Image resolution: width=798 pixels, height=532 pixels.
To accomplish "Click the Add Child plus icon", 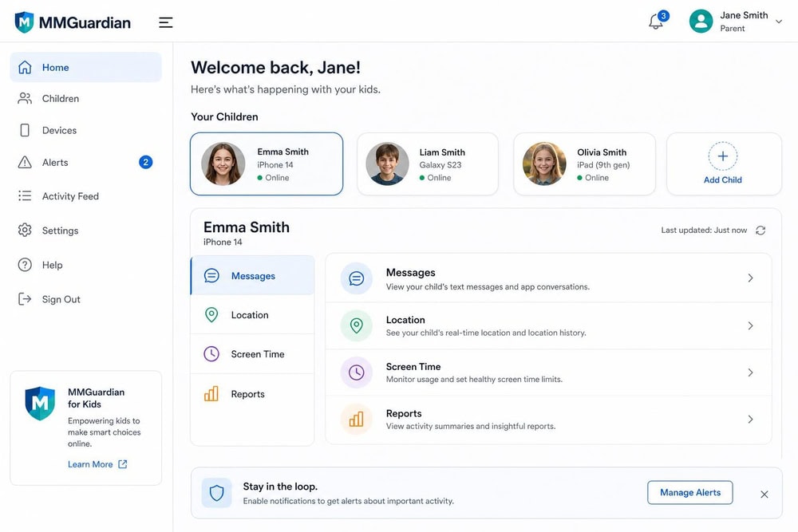I will [x=723, y=156].
